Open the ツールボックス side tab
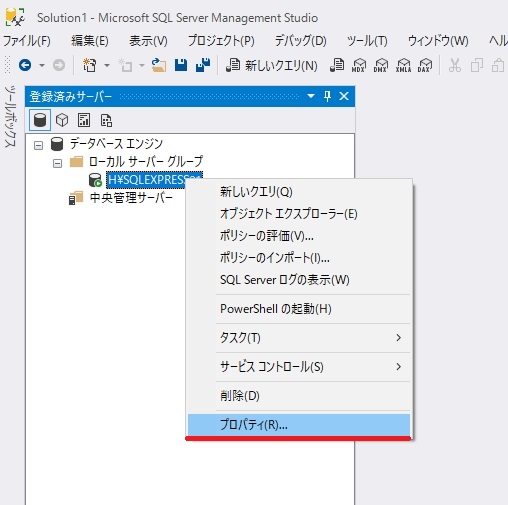 pos(10,117)
